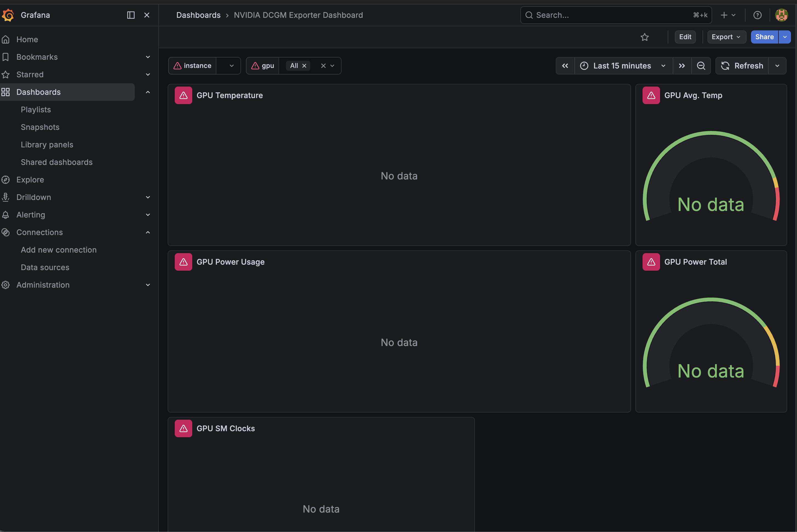This screenshot has width=797, height=532.
Task: Click GPU Power Total panel error icon
Action: 651,262
